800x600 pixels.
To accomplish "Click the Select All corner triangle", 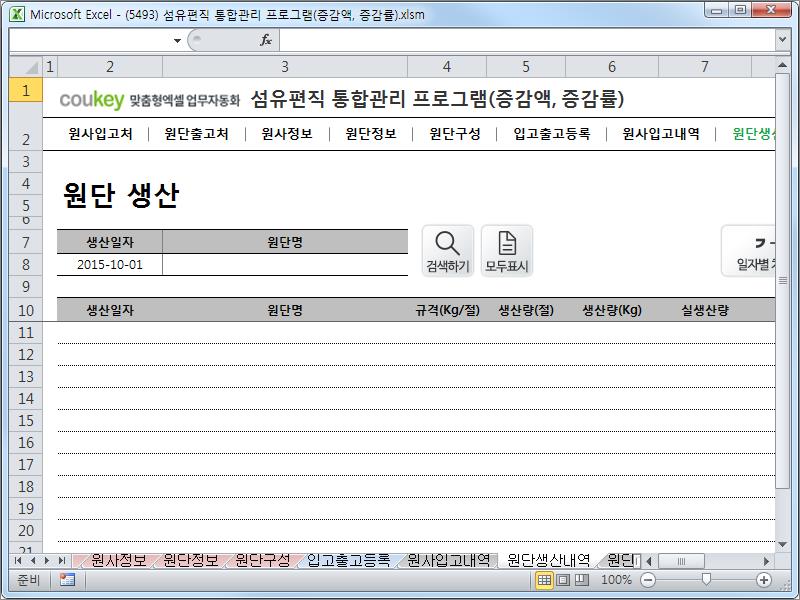I will [26, 66].
